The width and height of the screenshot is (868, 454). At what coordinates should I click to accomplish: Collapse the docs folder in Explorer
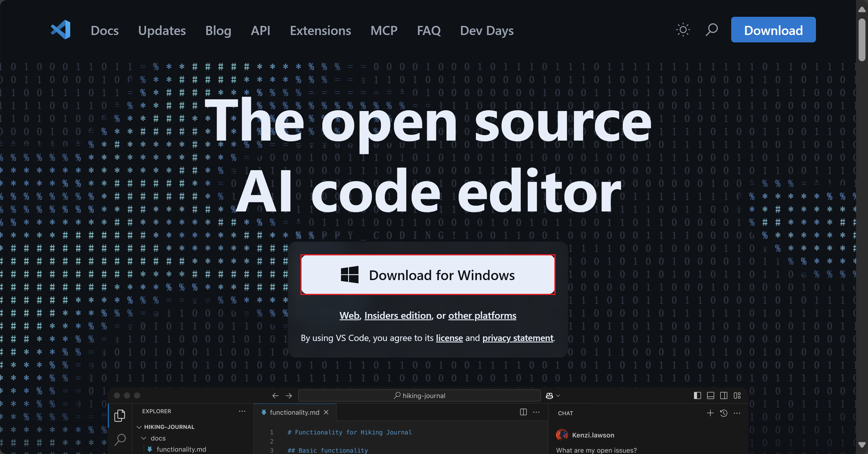(153, 438)
